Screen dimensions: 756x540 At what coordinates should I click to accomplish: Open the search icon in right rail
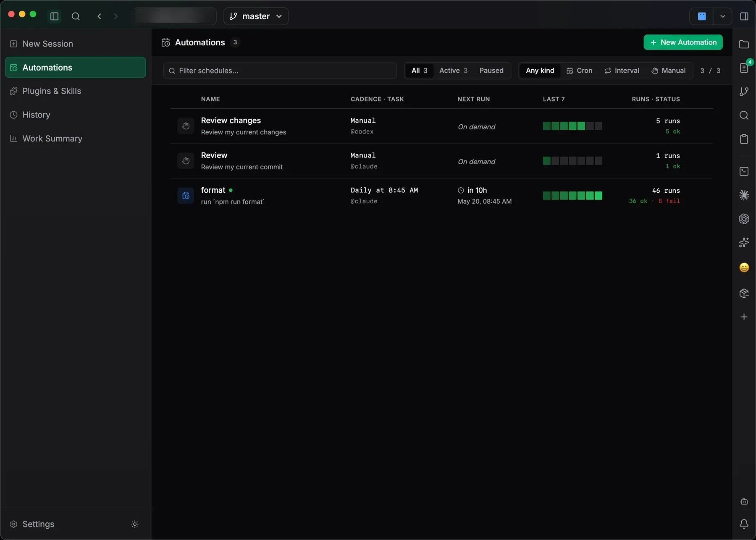pos(744,115)
